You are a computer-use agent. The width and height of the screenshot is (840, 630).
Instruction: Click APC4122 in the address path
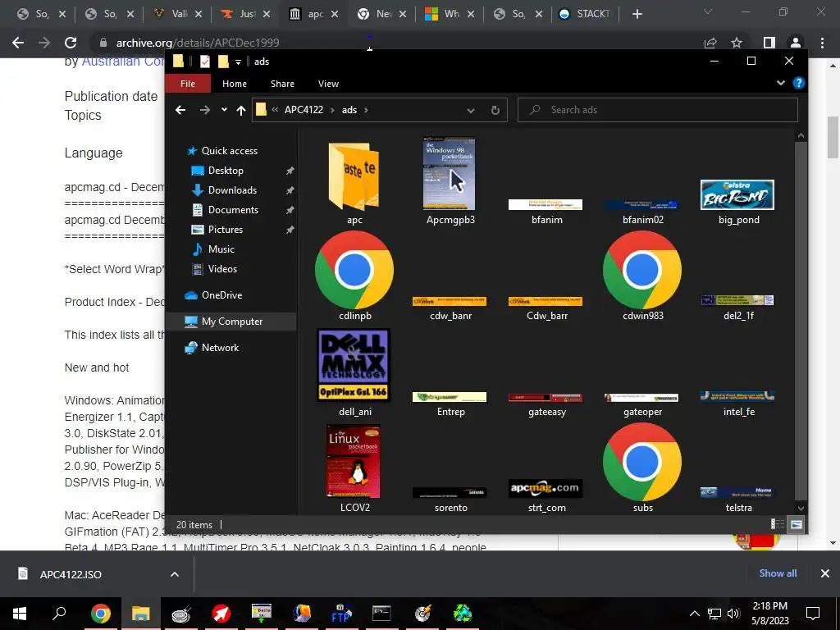pos(304,110)
